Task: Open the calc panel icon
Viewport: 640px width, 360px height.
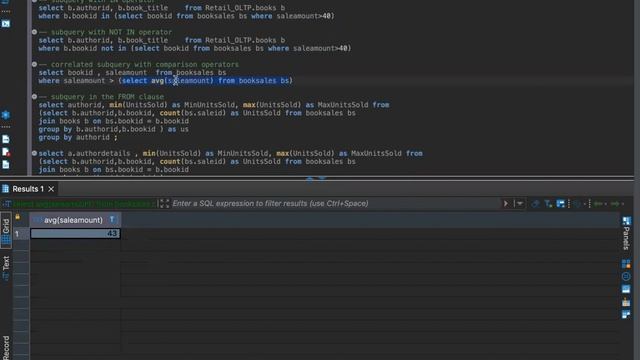Action: tap(626, 289)
